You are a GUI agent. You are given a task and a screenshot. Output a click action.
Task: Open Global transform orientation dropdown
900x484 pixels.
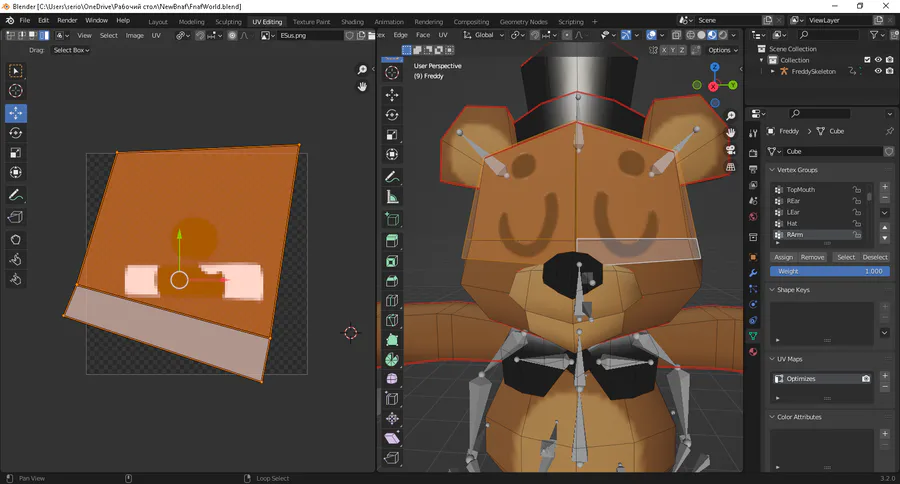coord(484,35)
